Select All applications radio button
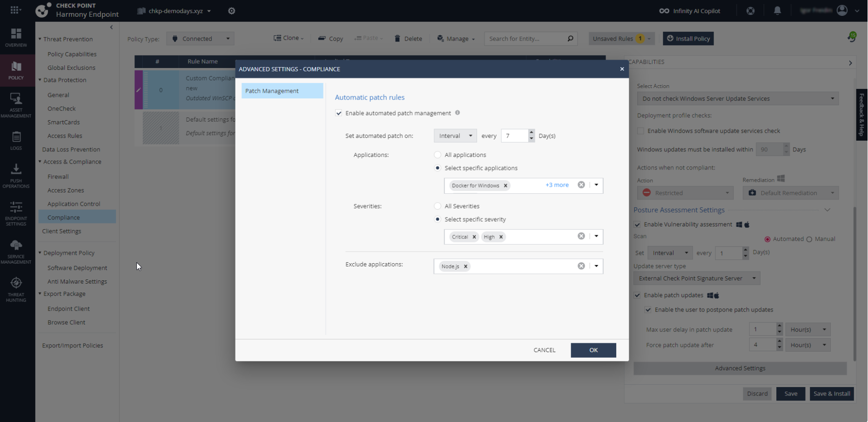Image resolution: width=868 pixels, height=422 pixels. coord(437,155)
